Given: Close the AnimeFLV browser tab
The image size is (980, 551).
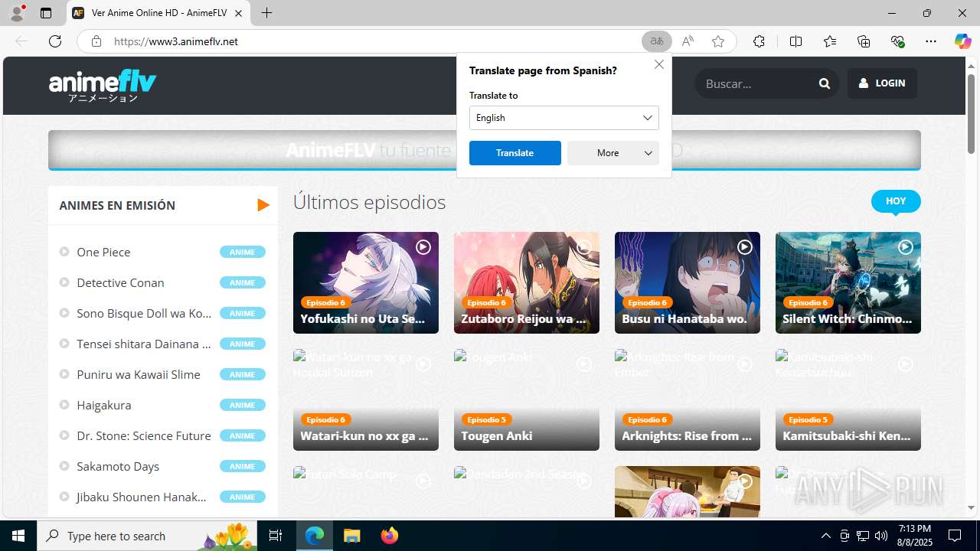Looking at the screenshot, I should 238,13.
